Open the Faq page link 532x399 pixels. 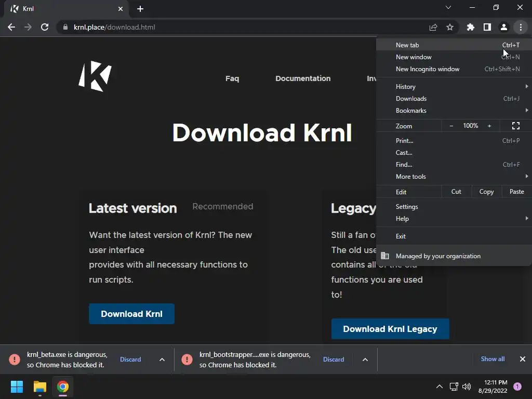tap(232, 78)
